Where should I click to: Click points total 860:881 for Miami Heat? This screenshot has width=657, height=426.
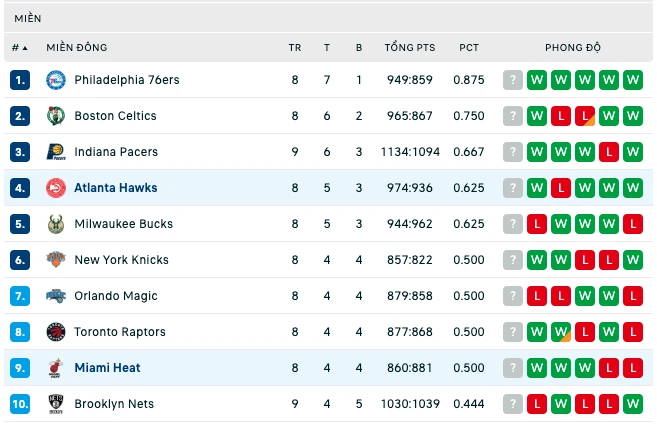[x=410, y=368]
